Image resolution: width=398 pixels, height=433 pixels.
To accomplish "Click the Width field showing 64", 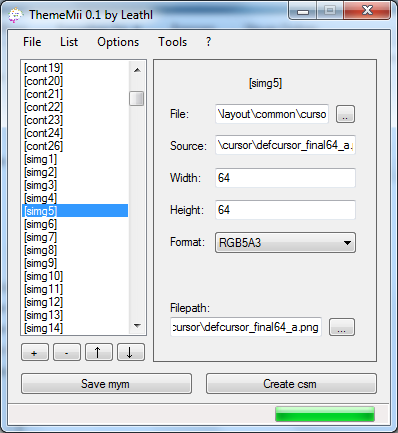I will pos(285,178).
